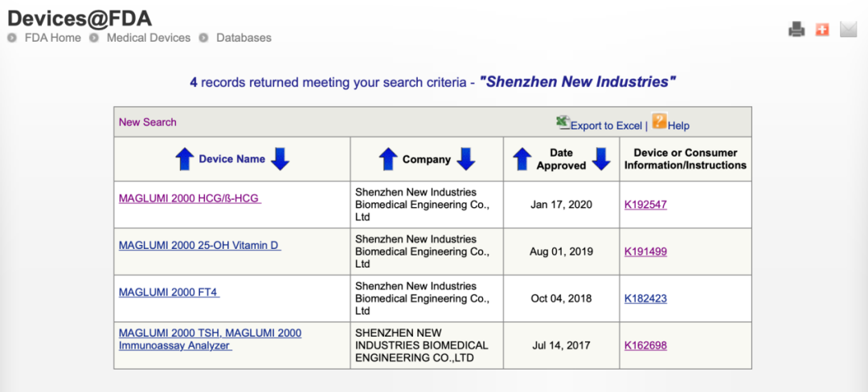Go to FDA Home breadcrumb
Viewport: 868px width, 392px height.
tap(53, 38)
